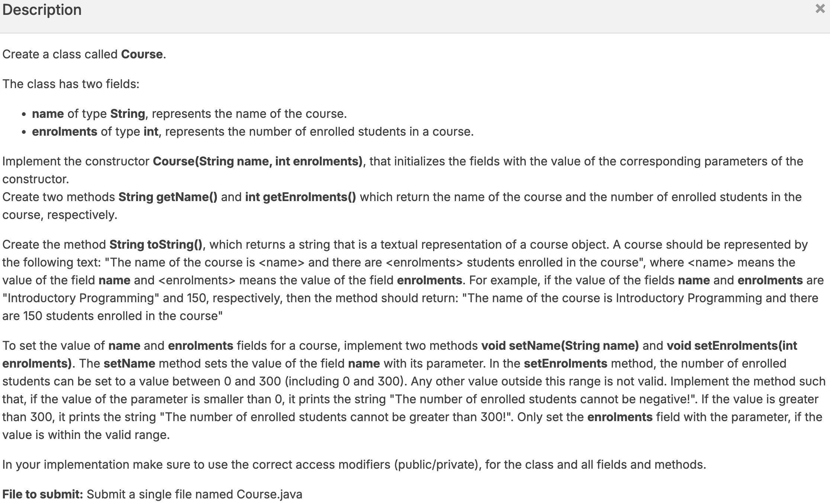Select the word Course.java filename
The width and height of the screenshot is (830, 504).
point(269,494)
